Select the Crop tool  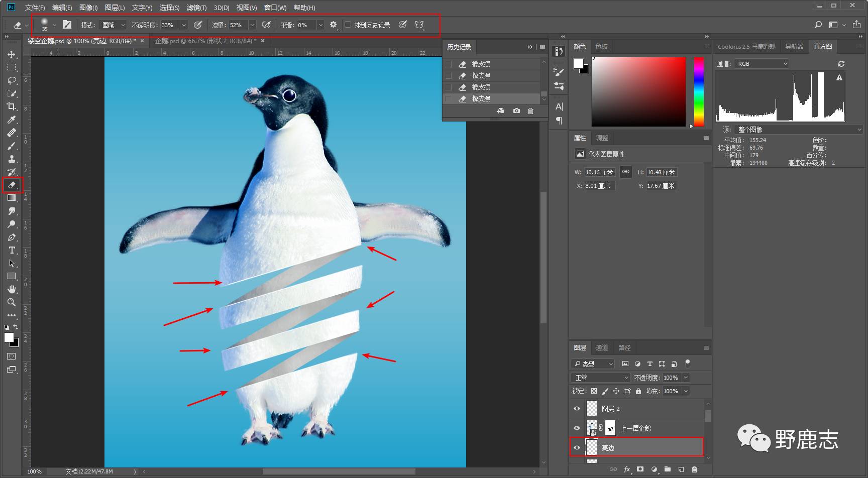(12, 106)
